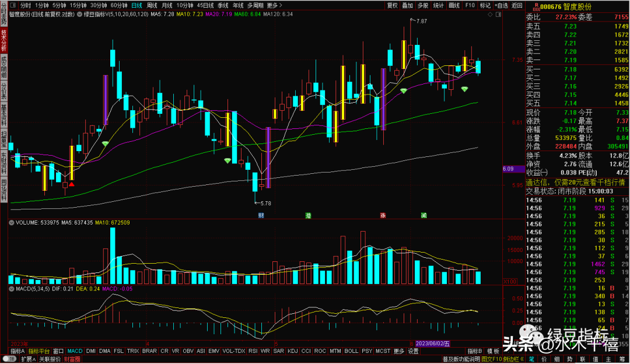Add the stock with +自选
Screen dimensions: 630x364
(x=501, y=5)
